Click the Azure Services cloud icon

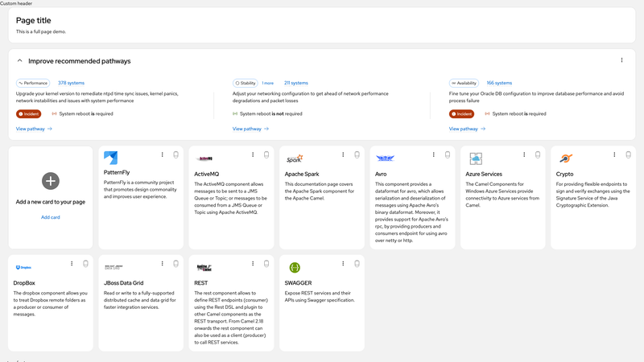[x=476, y=158]
